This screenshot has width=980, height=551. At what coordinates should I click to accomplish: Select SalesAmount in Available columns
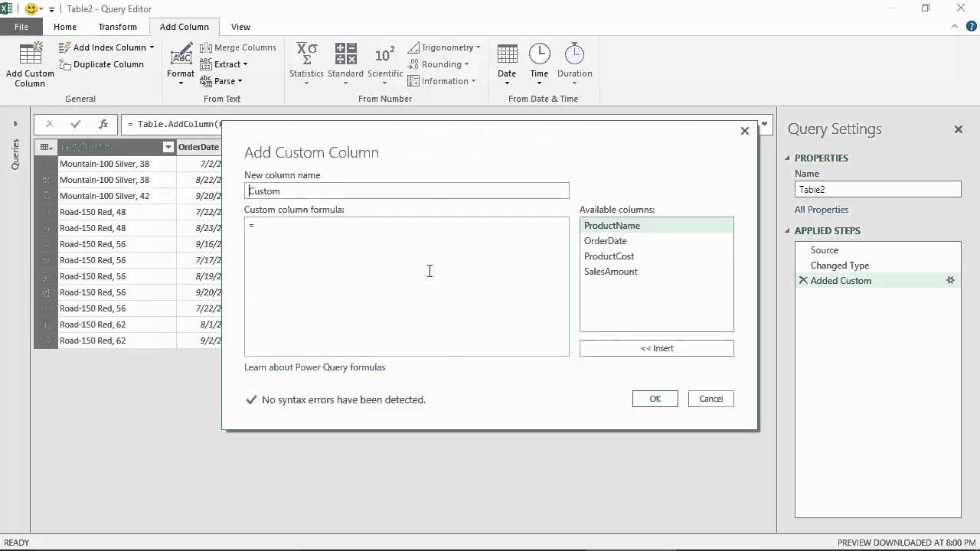point(656,272)
